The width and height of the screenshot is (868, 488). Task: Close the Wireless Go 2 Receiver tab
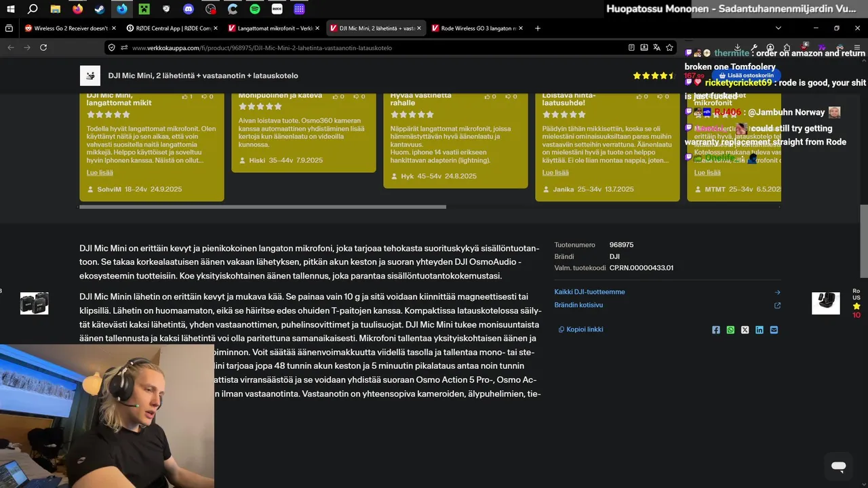click(114, 28)
